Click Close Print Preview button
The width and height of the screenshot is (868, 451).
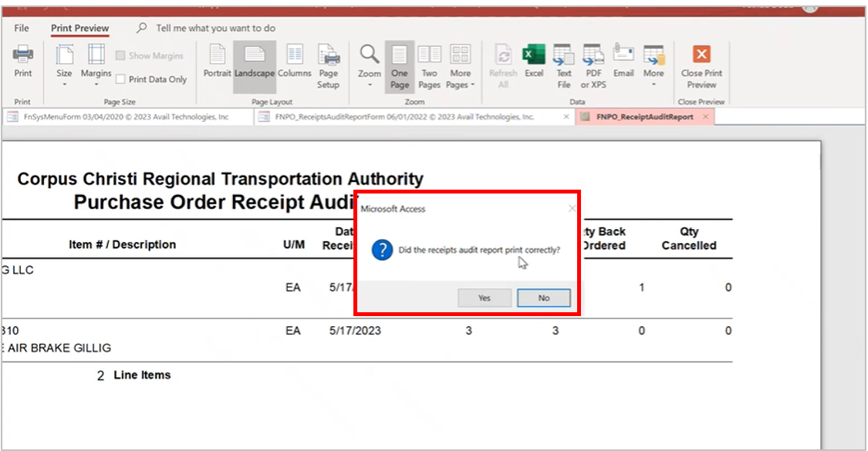(x=701, y=66)
